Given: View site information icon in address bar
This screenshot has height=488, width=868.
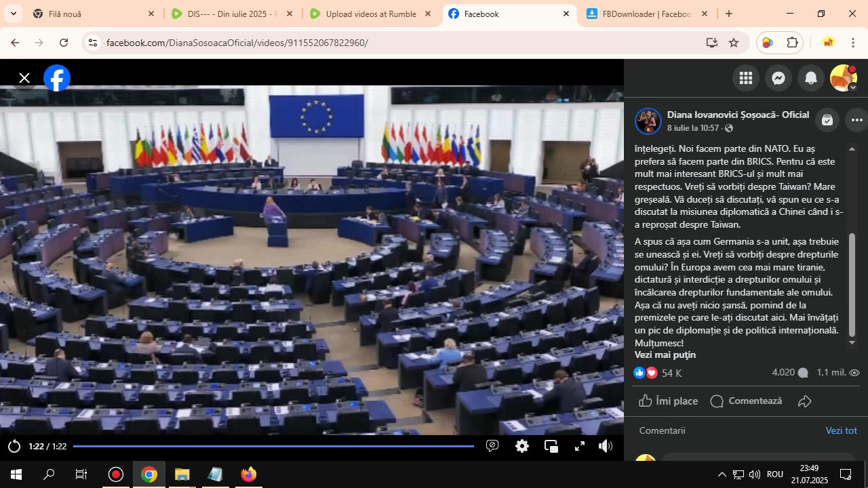Looking at the screenshot, I should coord(93,43).
